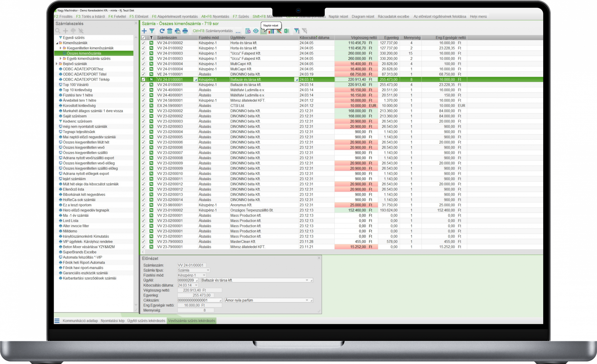597x364 pixels.
Task: Expand the Bejövő számlák tree folder
Action: [x=57, y=64]
